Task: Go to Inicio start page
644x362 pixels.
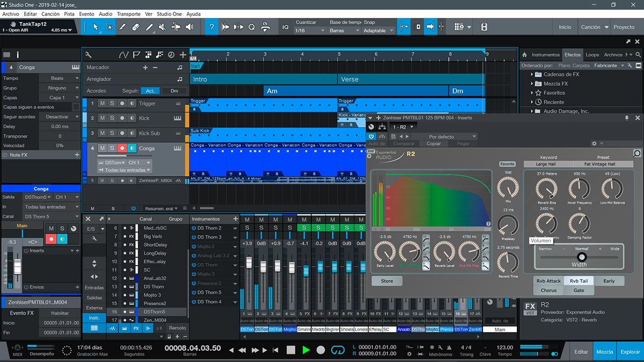Action: (x=565, y=27)
